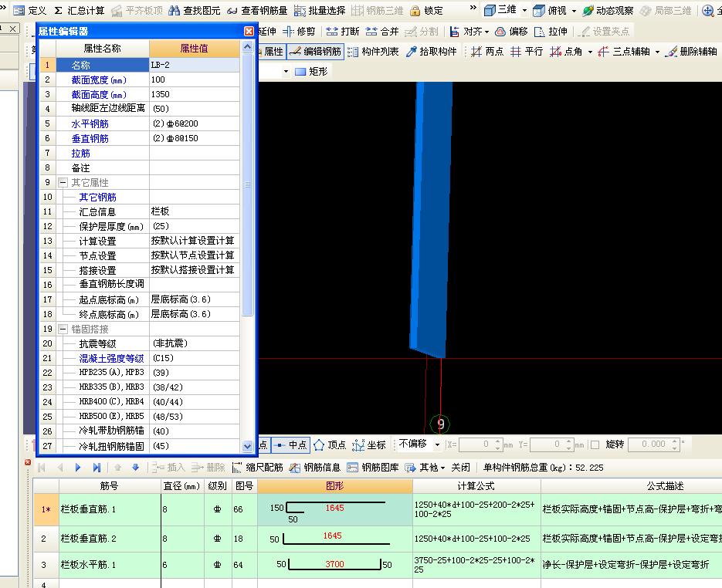
Task: Click 删除辅轴 delete aux axis
Action: 692,52
